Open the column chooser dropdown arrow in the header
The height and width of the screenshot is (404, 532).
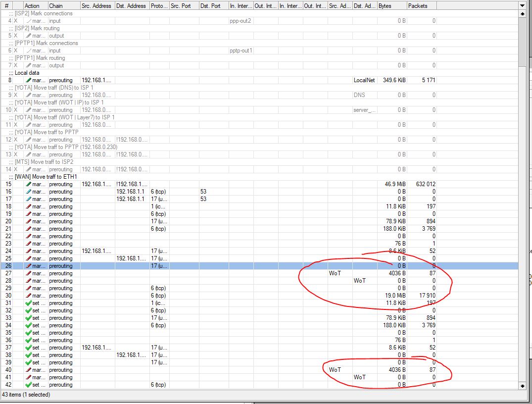coord(522,5)
